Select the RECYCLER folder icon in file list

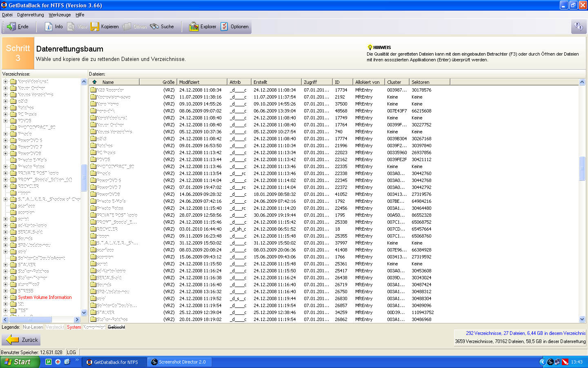[x=93, y=229]
